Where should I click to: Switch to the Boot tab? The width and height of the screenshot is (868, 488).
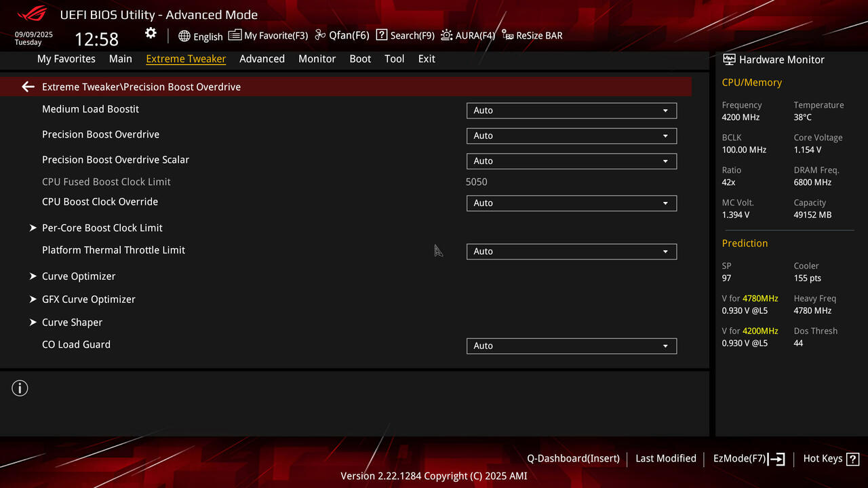[x=360, y=59]
